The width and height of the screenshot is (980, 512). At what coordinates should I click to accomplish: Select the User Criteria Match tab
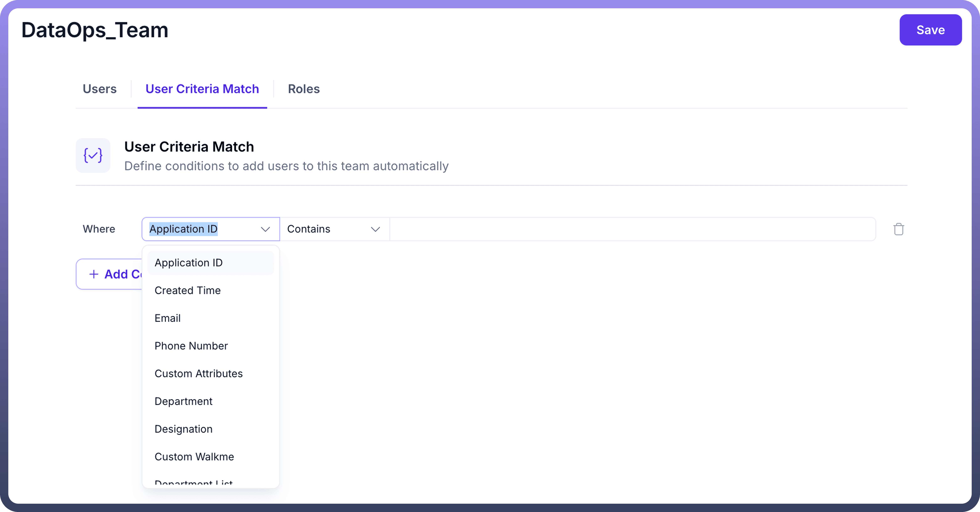(202, 89)
